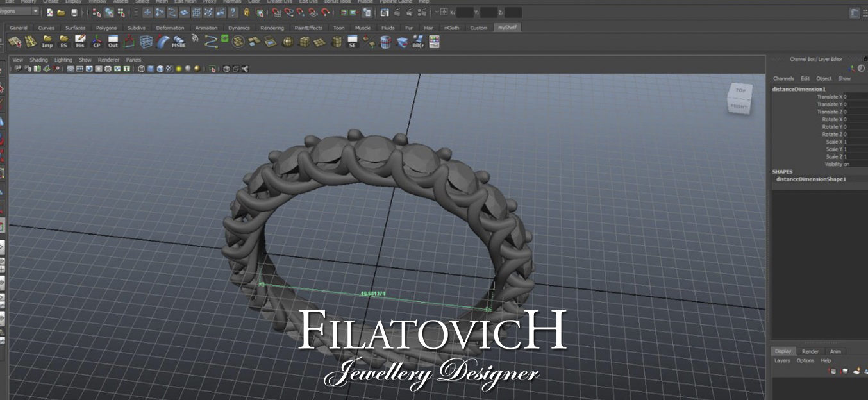Click the Y coordinate input field
This screenshot has height=400, width=868.
pyautogui.click(x=489, y=12)
